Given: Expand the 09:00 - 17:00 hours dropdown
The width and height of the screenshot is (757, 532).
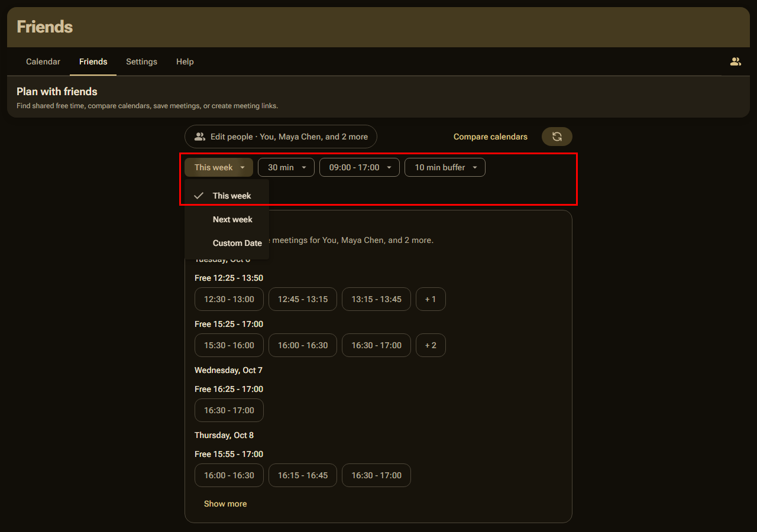Looking at the screenshot, I should coord(360,167).
